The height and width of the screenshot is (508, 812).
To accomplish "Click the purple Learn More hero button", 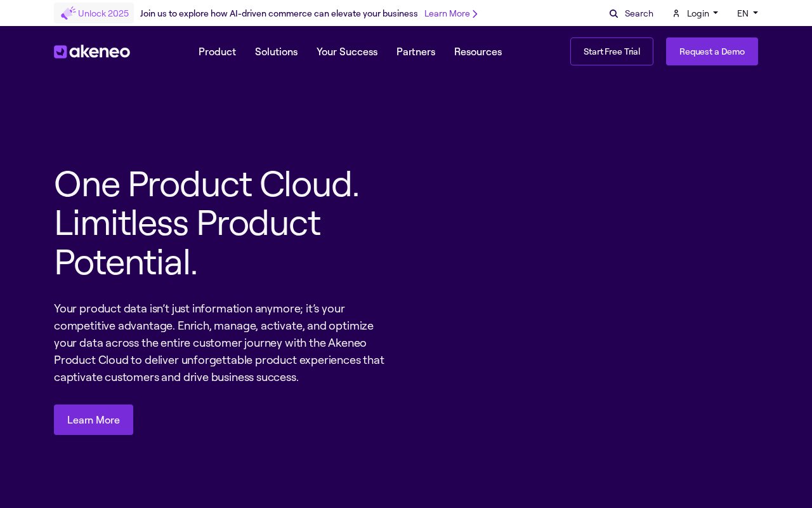I will pyautogui.click(x=93, y=420).
